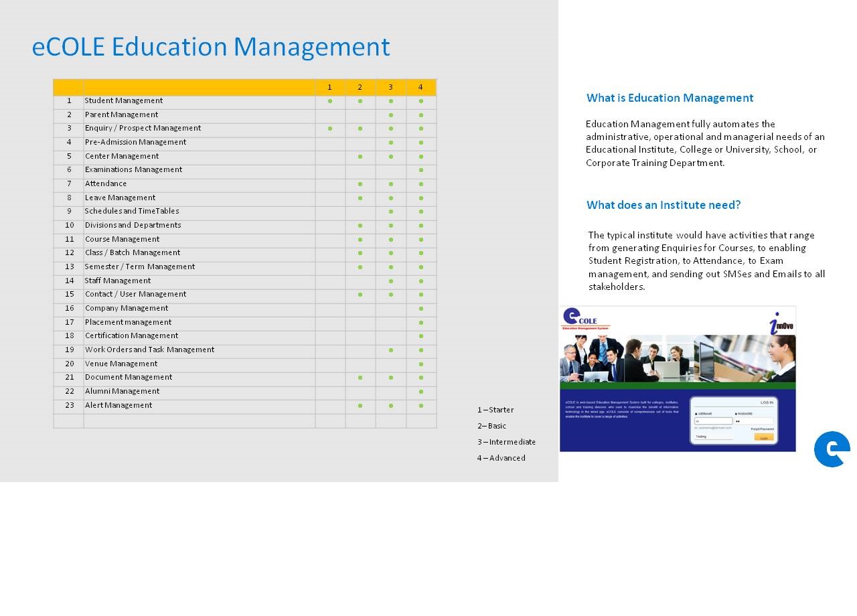Click Alumni Management dot in column 4
857x616 pixels.
point(421,392)
